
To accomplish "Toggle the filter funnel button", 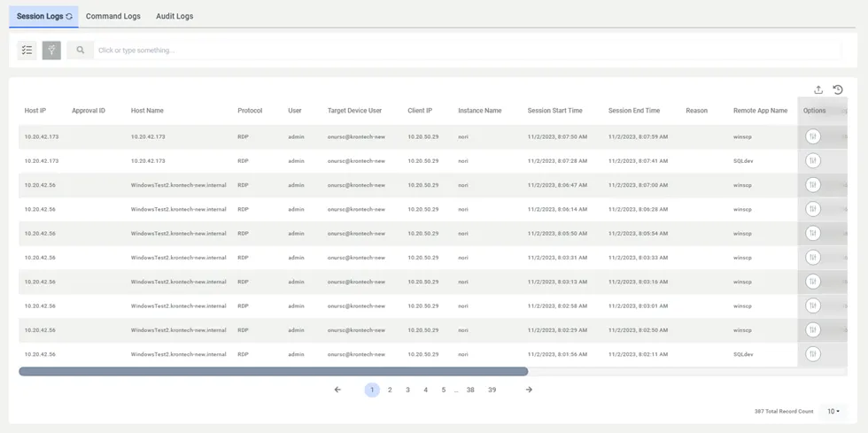I will 51,50.
